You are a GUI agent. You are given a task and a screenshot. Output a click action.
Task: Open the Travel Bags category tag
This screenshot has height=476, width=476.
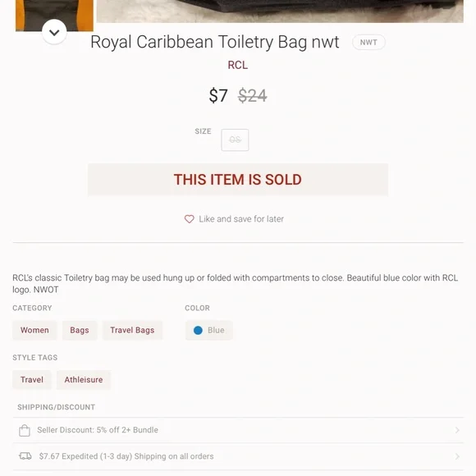(132, 330)
